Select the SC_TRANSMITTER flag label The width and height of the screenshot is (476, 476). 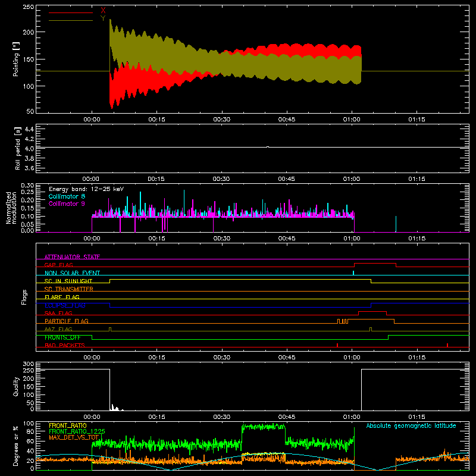click(69, 289)
